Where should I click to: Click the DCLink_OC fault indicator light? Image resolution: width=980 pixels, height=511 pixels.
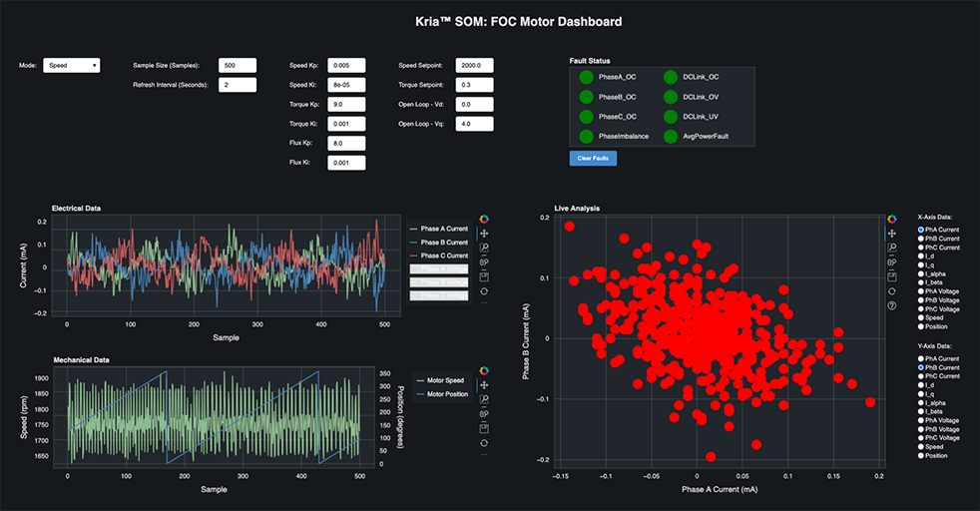point(671,78)
